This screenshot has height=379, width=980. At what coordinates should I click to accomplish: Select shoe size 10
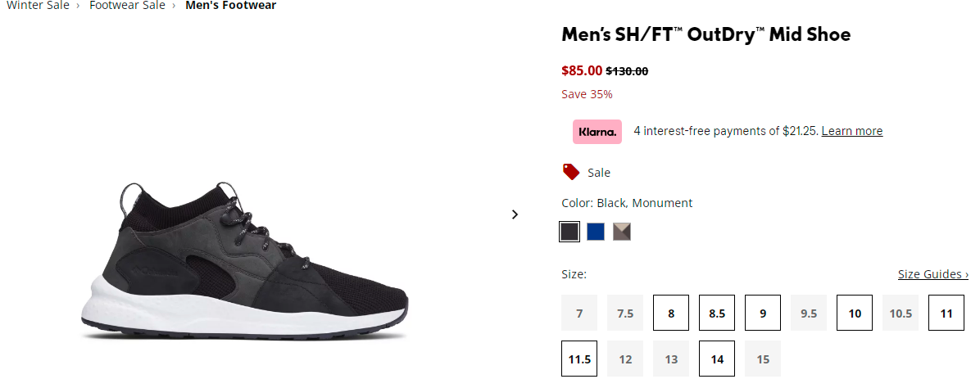(x=855, y=313)
